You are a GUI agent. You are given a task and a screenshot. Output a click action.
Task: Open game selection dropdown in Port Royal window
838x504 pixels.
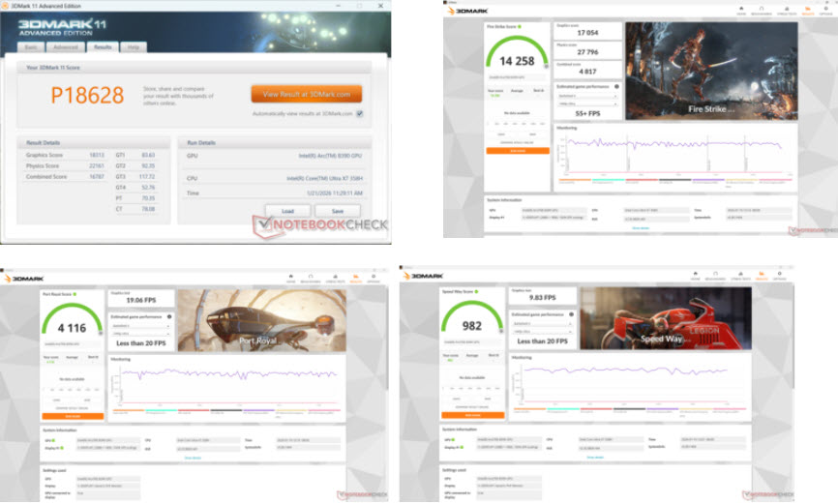(141, 326)
